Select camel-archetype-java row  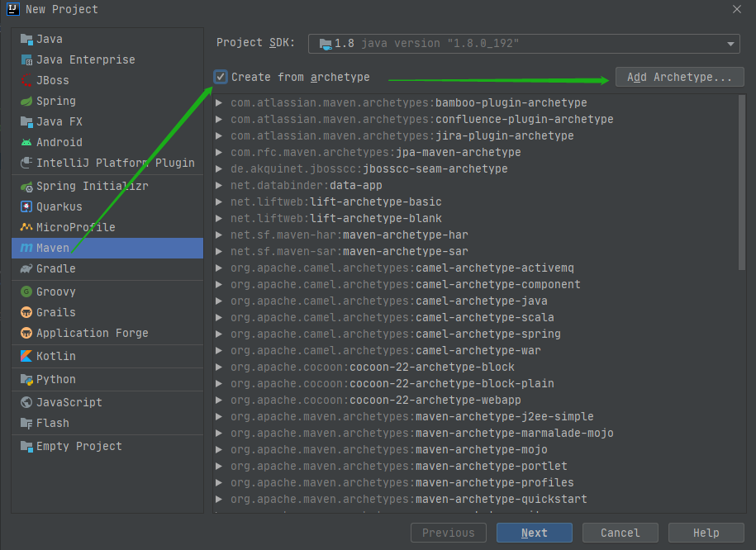(475, 301)
